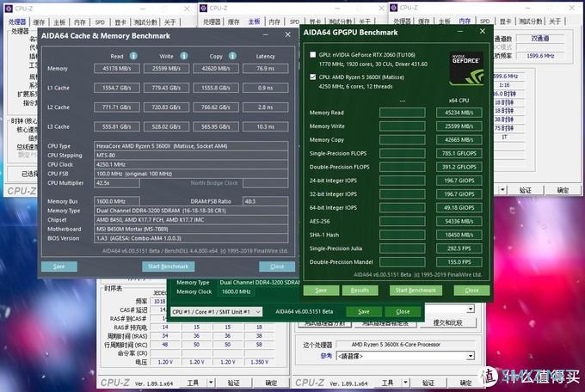The height and width of the screenshot is (392, 585).
Task: Expand 工具 dropdown arrow in bottom-right CPU-Z
Action: pyautogui.click(x=405, y=383)
